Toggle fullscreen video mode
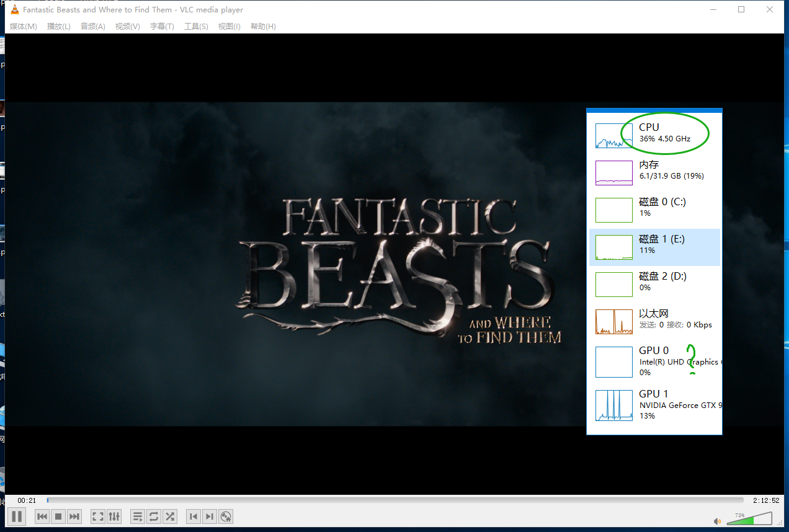Viewport: 789px width, 532px height. click(98, 516)
